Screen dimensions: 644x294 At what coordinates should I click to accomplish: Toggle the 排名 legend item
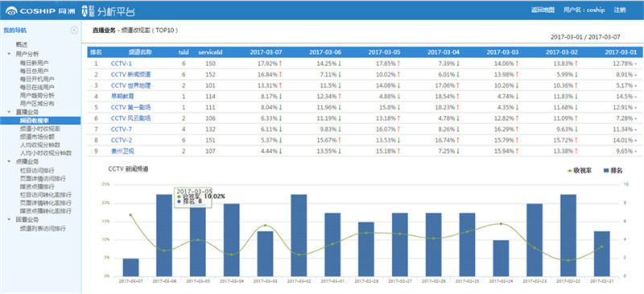[x=614, y=170]
